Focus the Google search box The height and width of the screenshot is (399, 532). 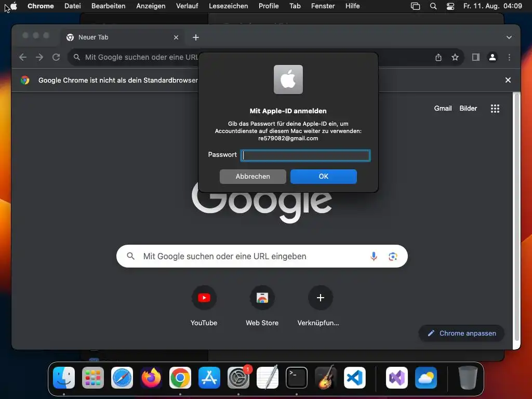[262, 256]
